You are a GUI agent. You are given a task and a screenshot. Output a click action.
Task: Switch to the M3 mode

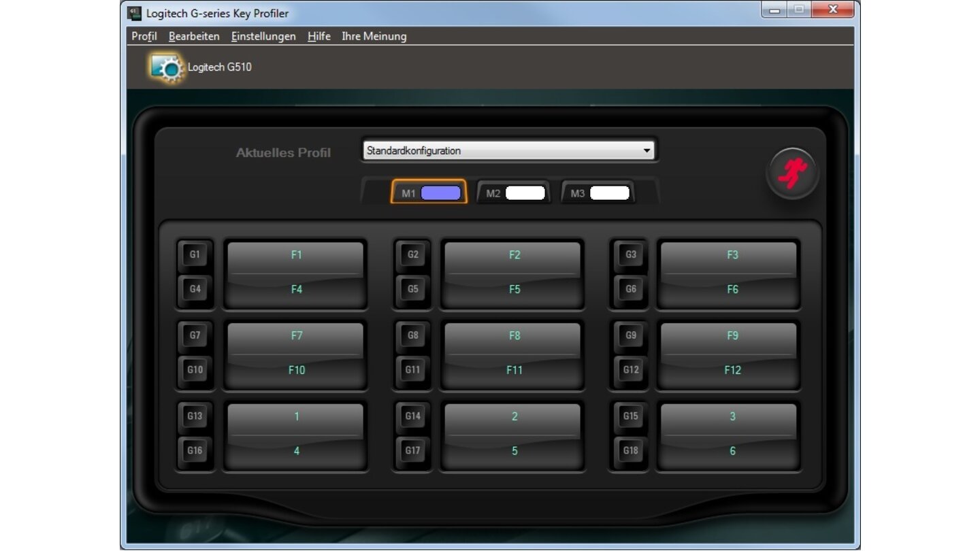[598, 193]
